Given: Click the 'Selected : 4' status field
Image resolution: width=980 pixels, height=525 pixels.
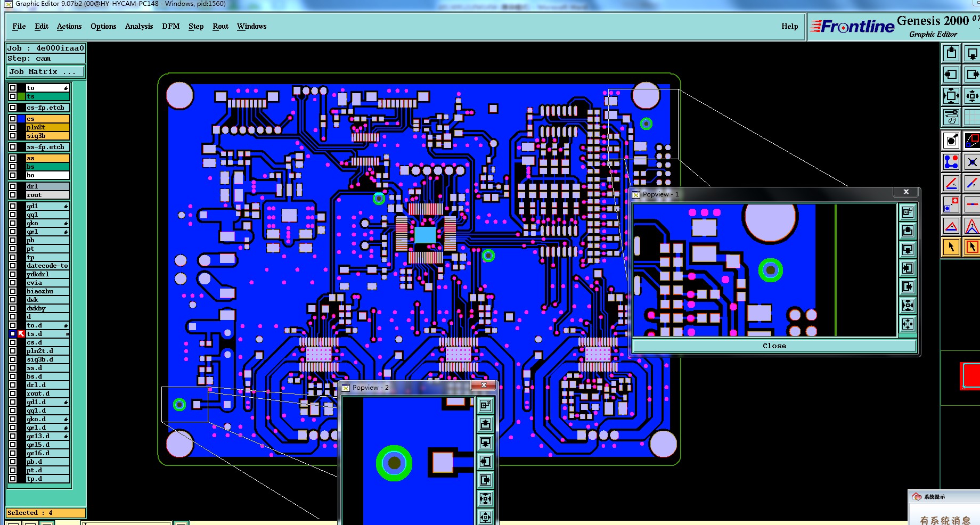Looking at the screenshot, I should tap(46, 513).
